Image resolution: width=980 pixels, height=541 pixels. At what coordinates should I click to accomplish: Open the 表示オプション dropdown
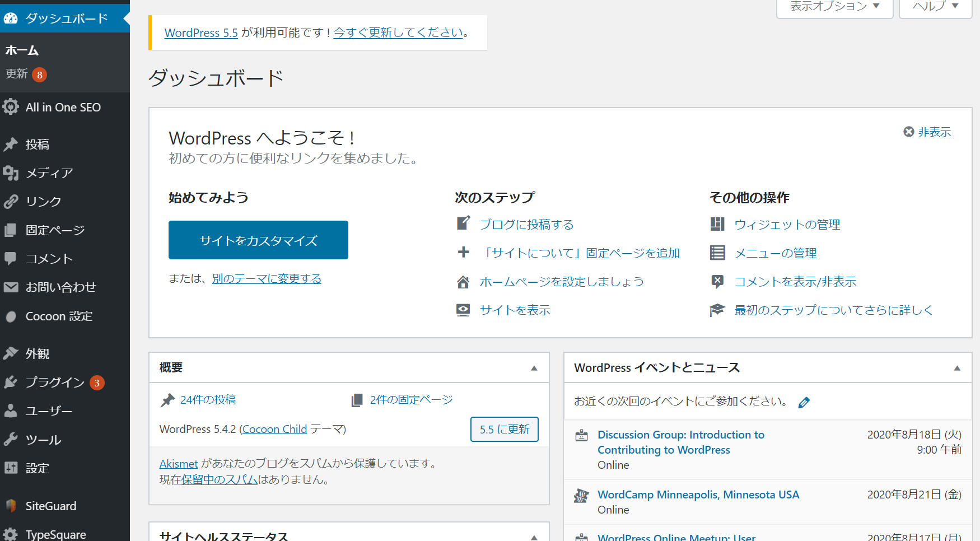click(834, 7)
